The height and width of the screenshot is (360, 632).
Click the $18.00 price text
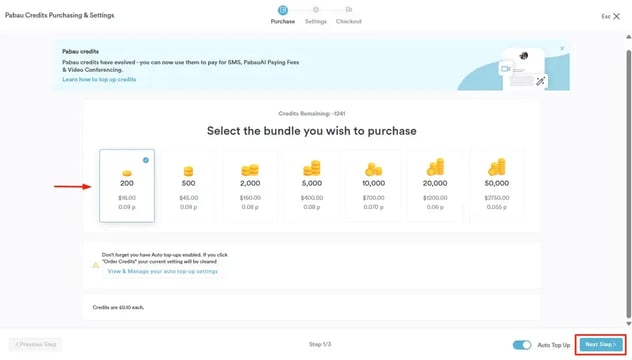[x=127, y=198]
